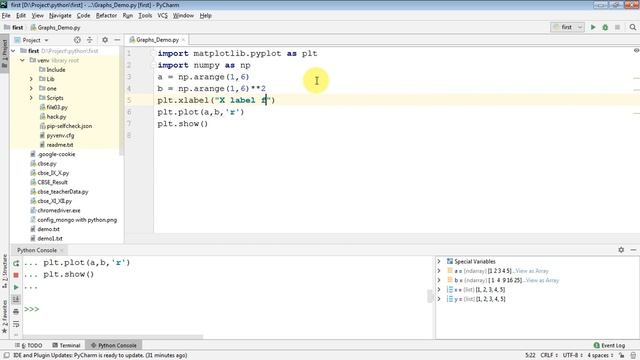Open the TODO tool window
The image size is (640, 360).
[29, 345]
